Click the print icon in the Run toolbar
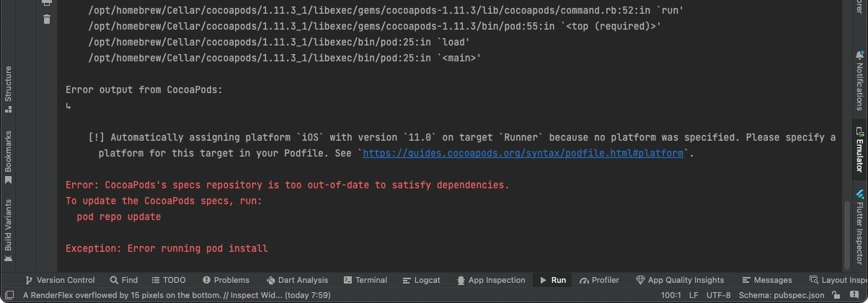The width and height of the screenshot is (868, 303). click(47, 3)
